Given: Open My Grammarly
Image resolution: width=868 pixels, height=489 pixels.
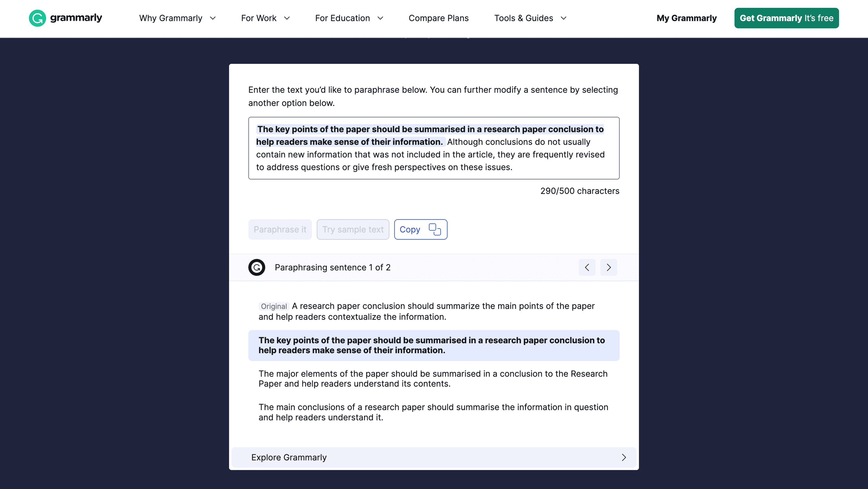Looking at the screenshot, I should coord(686,18).
